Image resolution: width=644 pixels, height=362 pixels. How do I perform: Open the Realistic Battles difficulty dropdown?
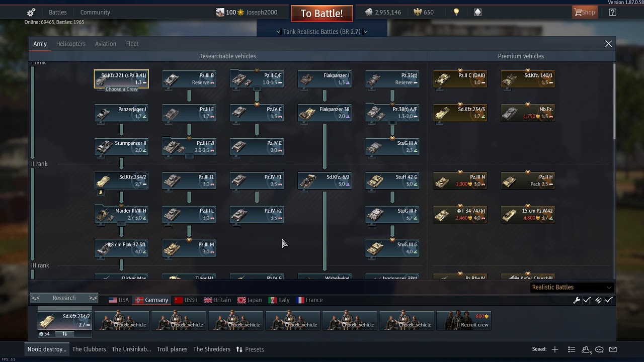point(572,287)
